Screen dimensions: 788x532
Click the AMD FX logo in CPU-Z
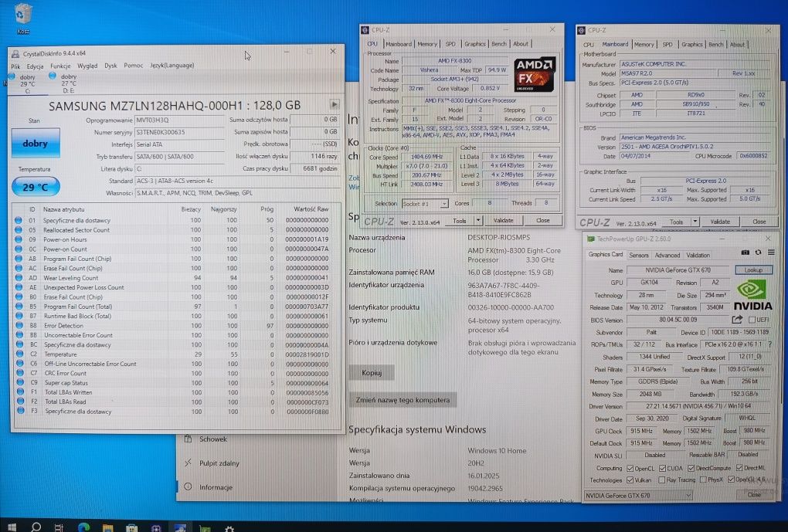coord(535,75)
